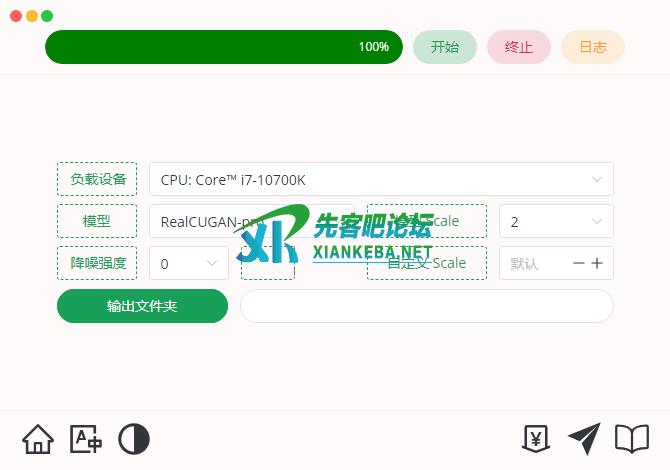Click the 终止 stop button
Image resolution: width=670 pixels, height=470 pixels.
pyautogui.click(x=519, y=47)
